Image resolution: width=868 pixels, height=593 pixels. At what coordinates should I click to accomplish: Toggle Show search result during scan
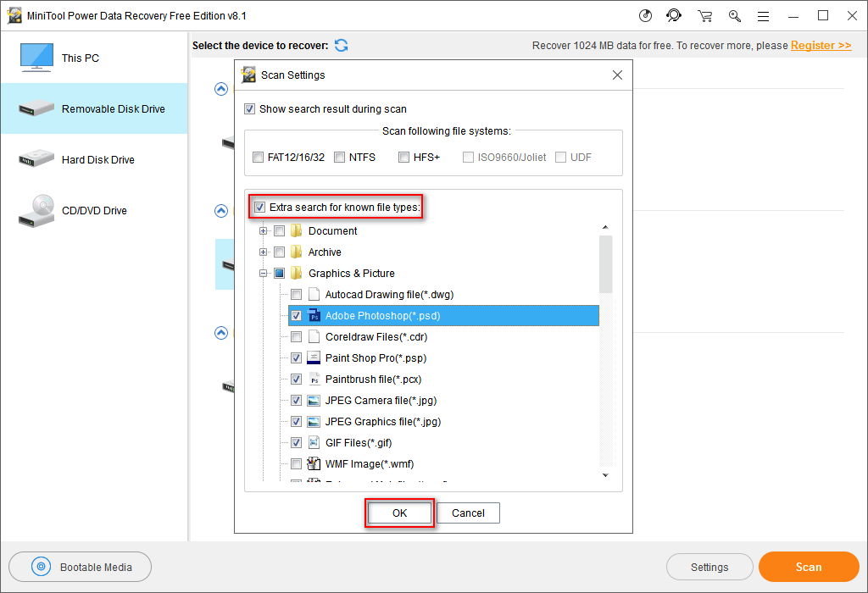click(x=250, y=109)
